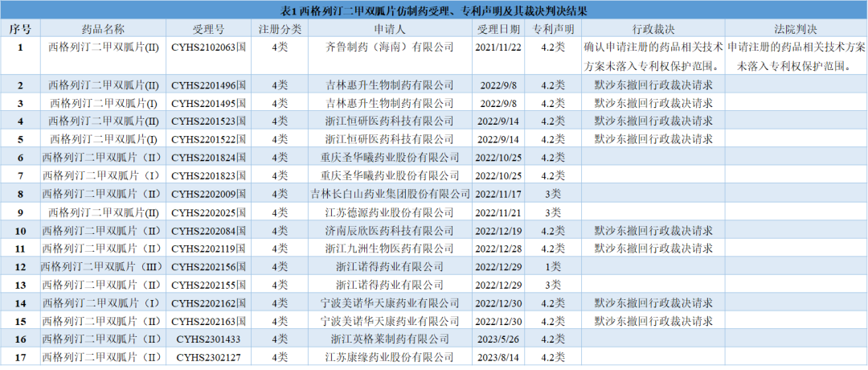Select cell CYHS2202025国
Screen dimensions: 868x370
pyautogui.click(x=208, y=212)
